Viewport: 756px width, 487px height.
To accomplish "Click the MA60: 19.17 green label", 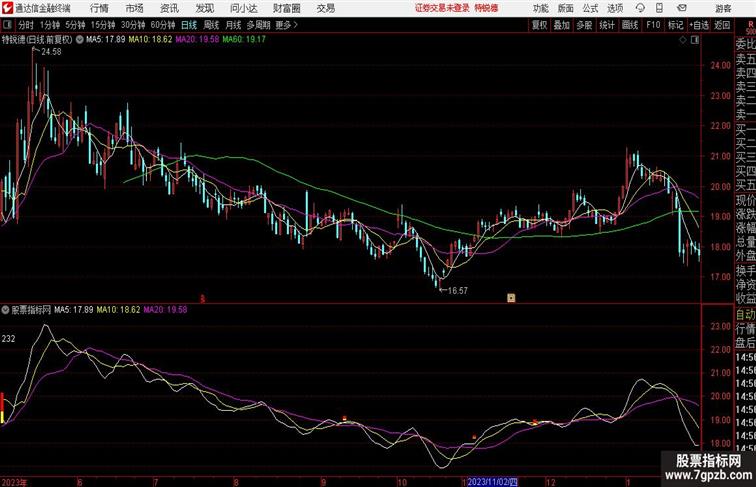I will tap(244, 40).
